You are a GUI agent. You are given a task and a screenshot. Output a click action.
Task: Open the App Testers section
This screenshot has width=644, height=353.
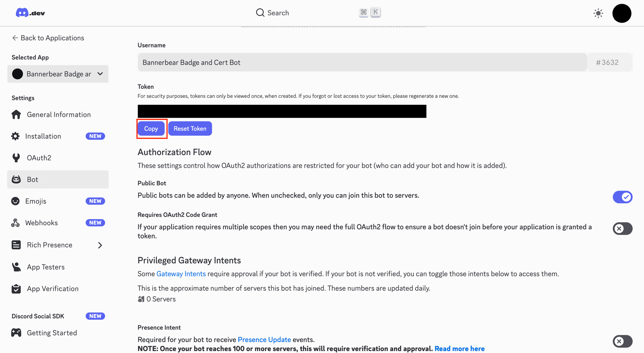point(45,267)
